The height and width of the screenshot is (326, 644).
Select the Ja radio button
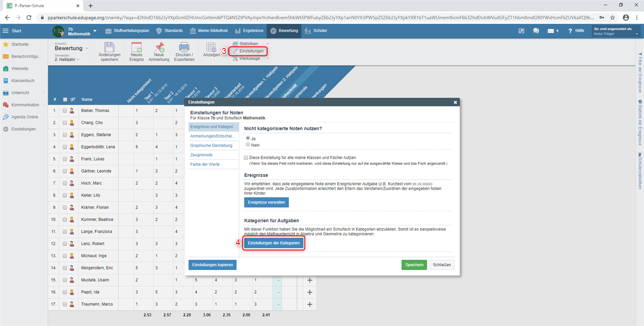[x=248, y=138]
